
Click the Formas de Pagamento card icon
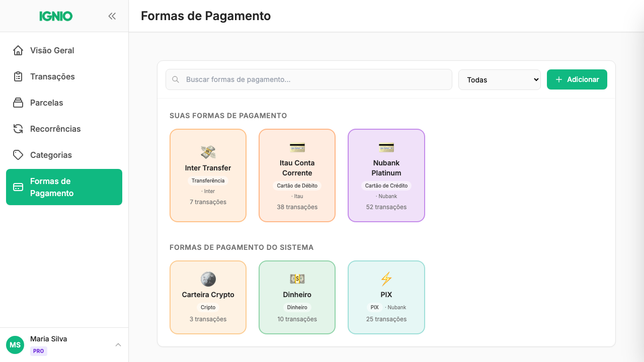pyautogui.click(x=18, y=187)
